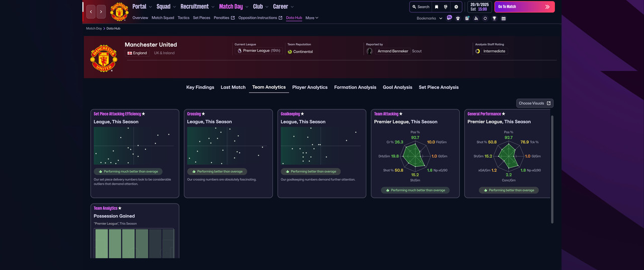Switch to Player Analytics tab
This screenshot has height=270, width=644.
[309, 87]
